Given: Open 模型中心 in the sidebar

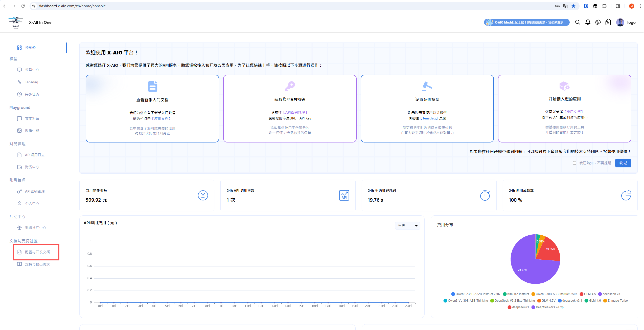Looking at the screenshot, I should [32, 70].
